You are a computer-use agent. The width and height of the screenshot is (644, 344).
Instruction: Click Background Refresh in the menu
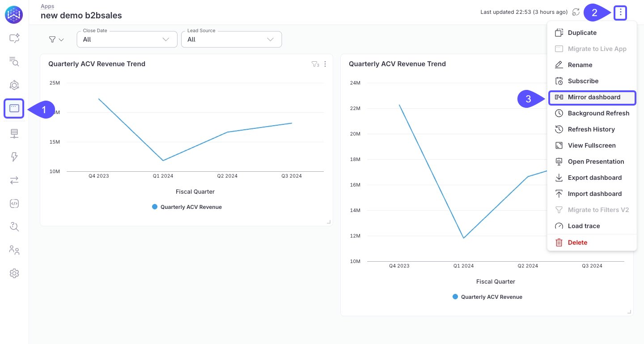[592, 113]
